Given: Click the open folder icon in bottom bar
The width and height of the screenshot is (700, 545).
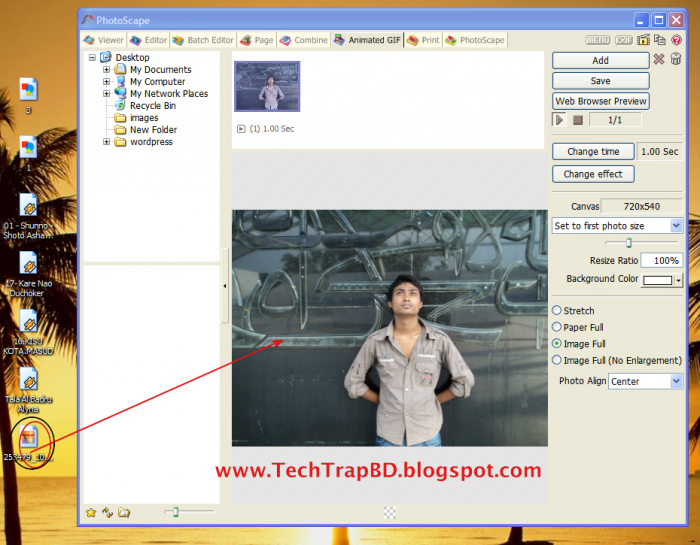Looking at the screenshot, I should tap(124, 512).
